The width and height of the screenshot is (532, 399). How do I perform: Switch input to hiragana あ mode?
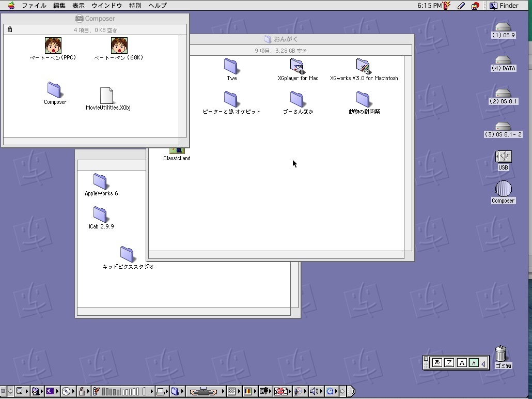(437, 363)
